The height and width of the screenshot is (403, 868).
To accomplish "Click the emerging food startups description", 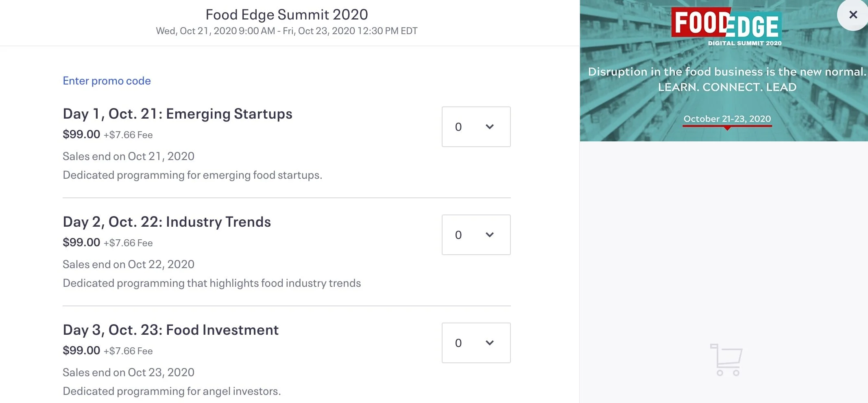I will tap(192, 175).
